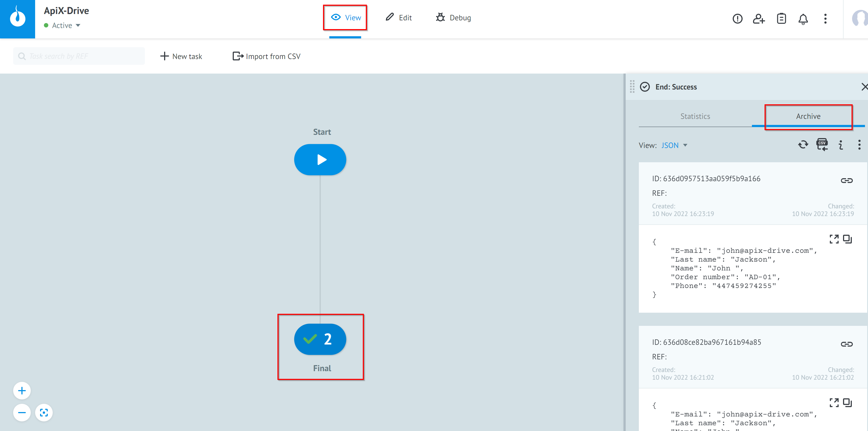This screenshot has width=868, height=431.
Task: Open the Archive tab
Action: tap(808, 116)
